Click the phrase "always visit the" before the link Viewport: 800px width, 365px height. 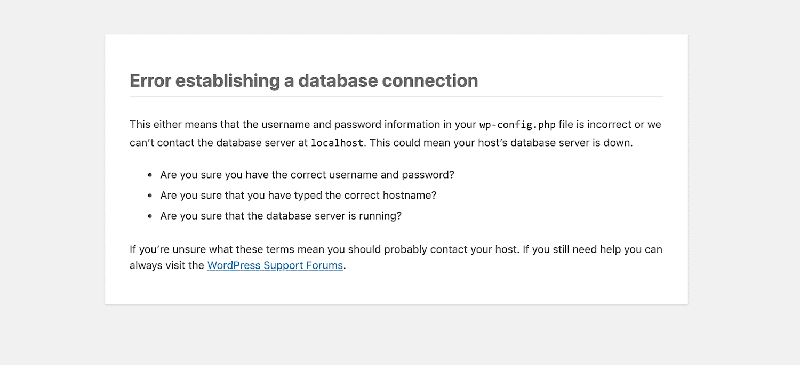pyautogui.click(x=167, y=265)
